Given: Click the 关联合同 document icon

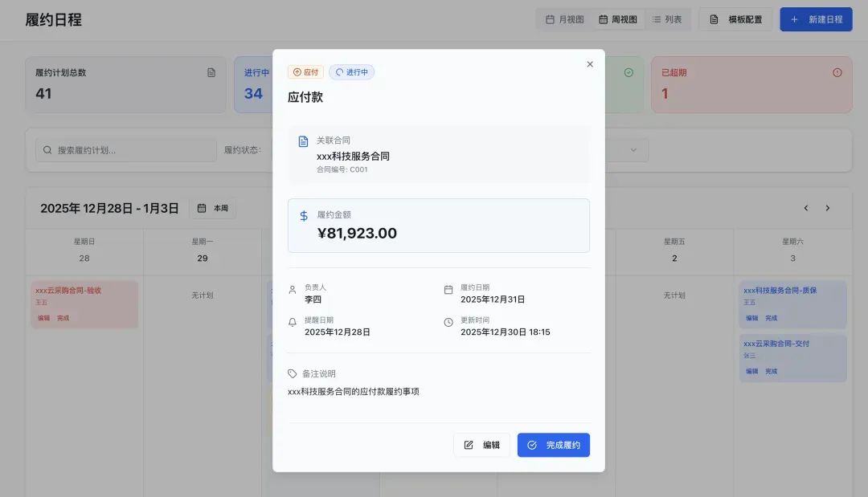Looking at the screenshot, I should tap(303, 141).
